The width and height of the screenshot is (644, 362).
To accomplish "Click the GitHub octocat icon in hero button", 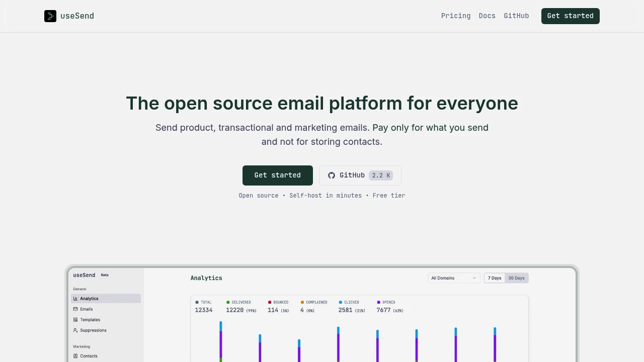I will (332, 175).
